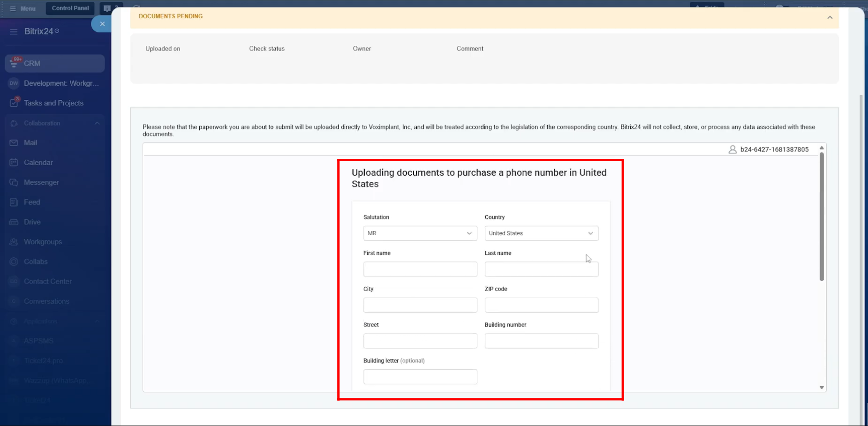Click the form's vertical scrollbar thumb
This screenshot has height=426, width=868.
pyautogui.click(x=822, y=216)
